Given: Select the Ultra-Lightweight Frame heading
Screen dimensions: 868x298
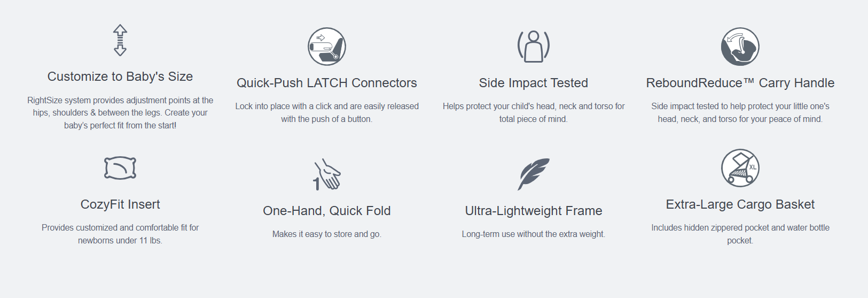Looking at the screenshot, I should tap(534, 211).
